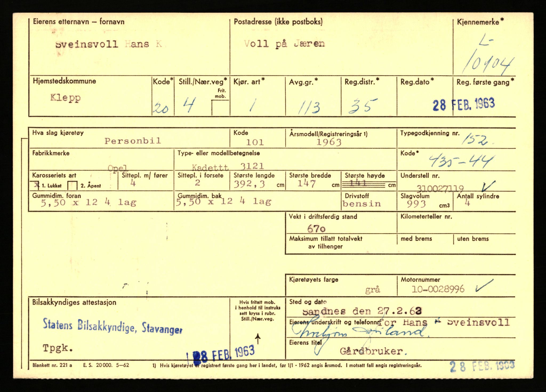
Task: Select 'for Hans K Sveinsvoll' text
Action: coord(444,322)
